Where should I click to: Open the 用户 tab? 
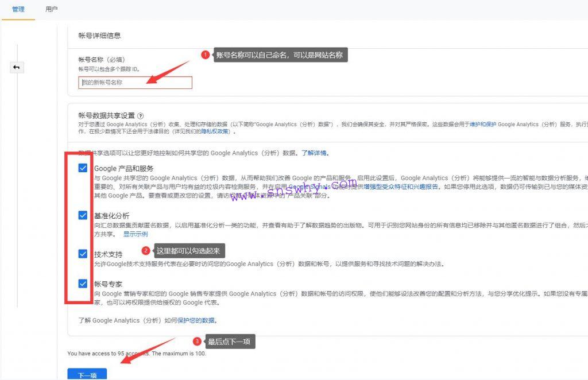51,9
